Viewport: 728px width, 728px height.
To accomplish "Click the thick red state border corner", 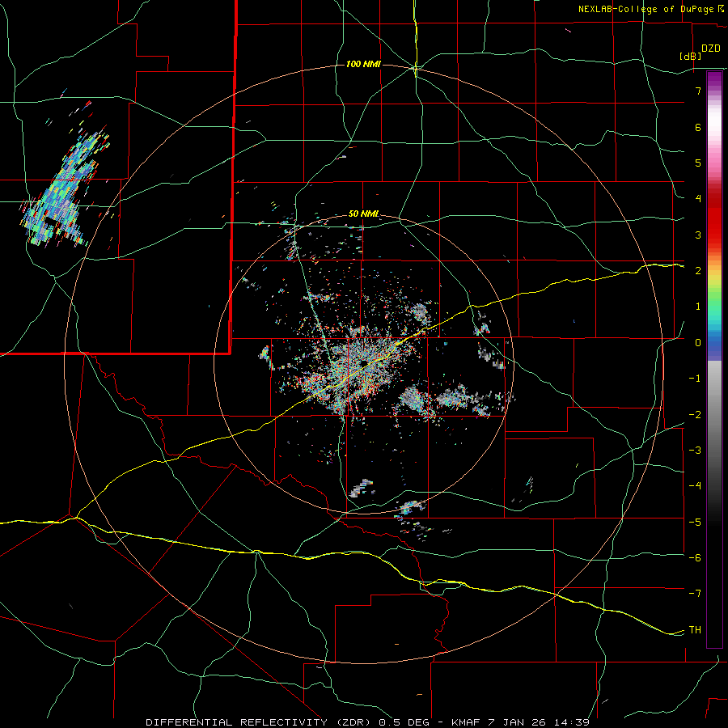I will pyautogui.click(x=231, y=353).
